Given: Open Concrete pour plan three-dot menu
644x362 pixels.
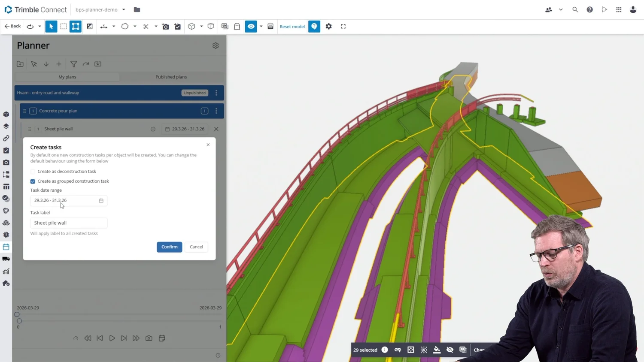Looking at the screenshot, I should [x=216, y=111].
